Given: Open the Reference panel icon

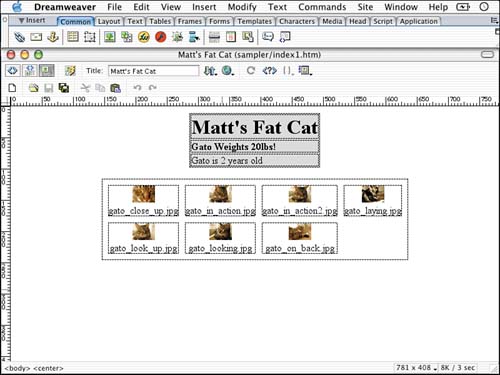Looking at the screenshot, I should point(270,71).
